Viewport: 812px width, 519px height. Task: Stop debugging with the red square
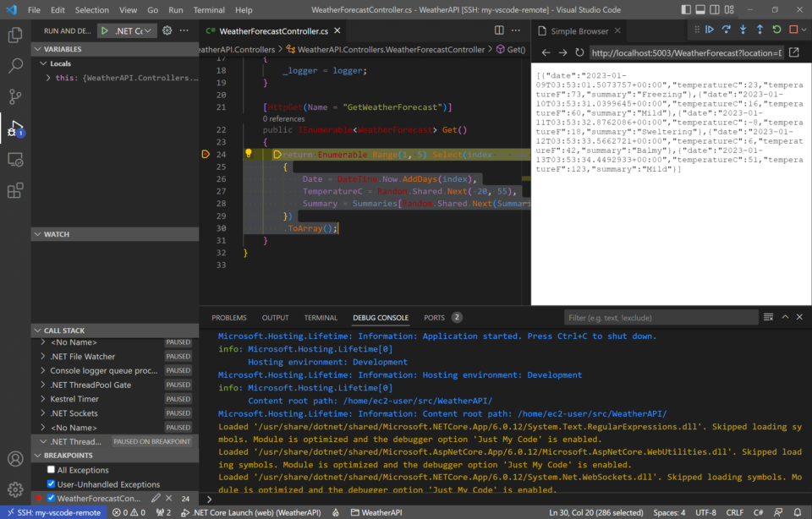tap(792, 30)
